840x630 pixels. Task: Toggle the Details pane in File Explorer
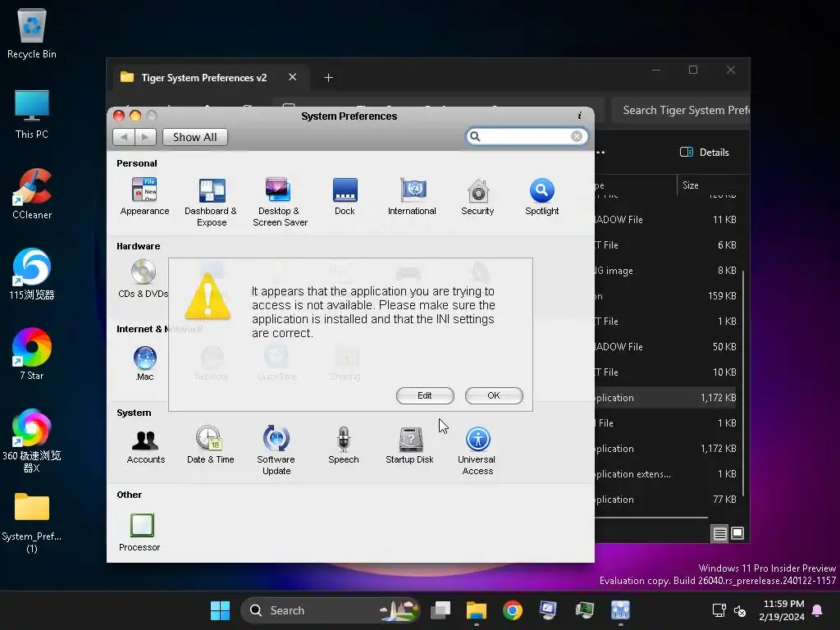click(705, 152)
